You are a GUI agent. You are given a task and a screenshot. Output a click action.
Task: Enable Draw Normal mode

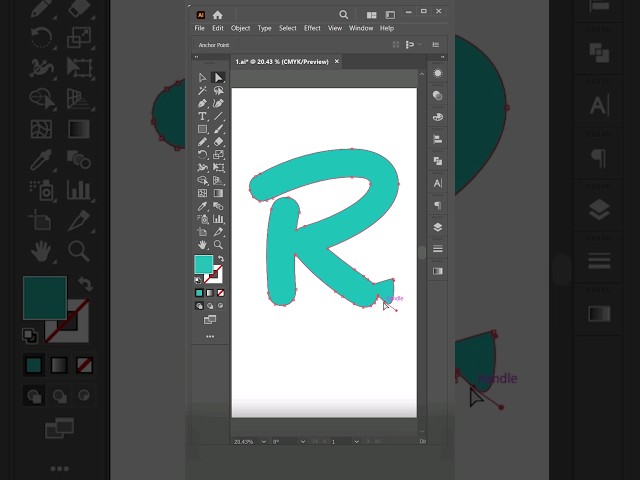[x=199, y=306]
